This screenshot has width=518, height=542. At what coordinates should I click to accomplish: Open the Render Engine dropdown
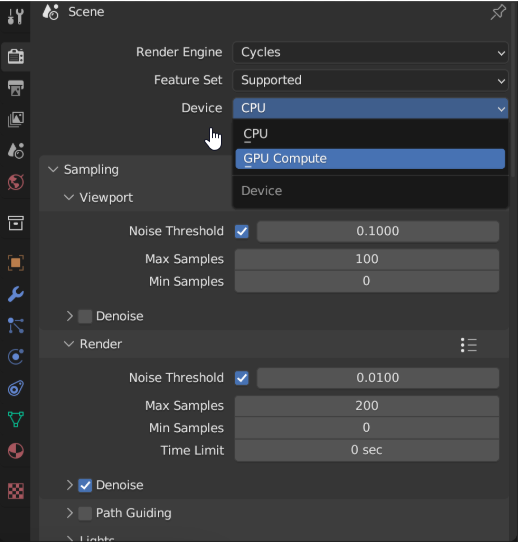(x=370, y=52)
